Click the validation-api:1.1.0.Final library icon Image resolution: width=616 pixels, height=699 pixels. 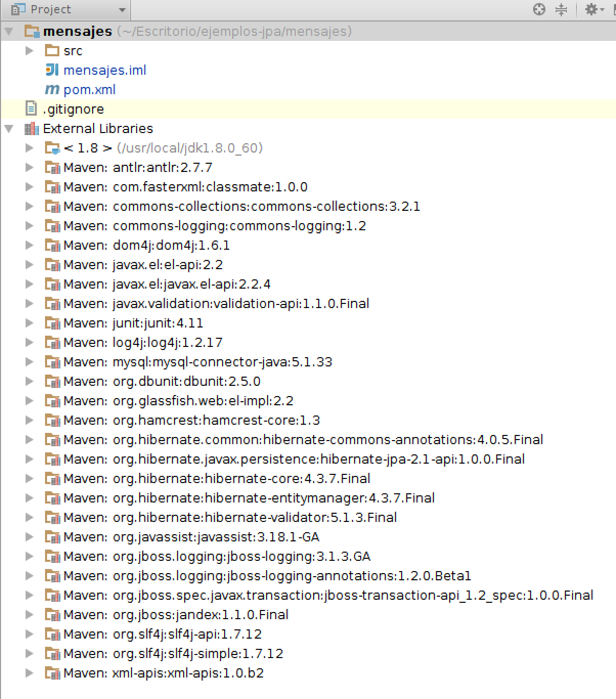pos(52,303)
